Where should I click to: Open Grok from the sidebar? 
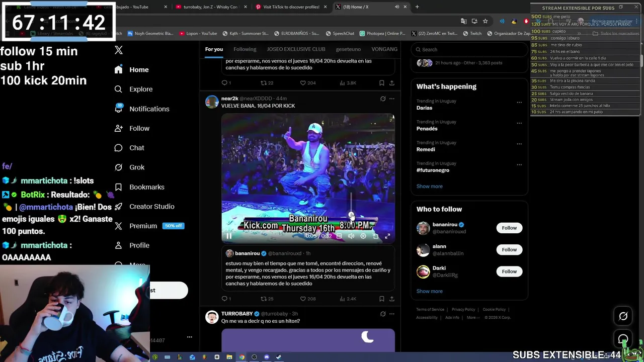(129, 167)
